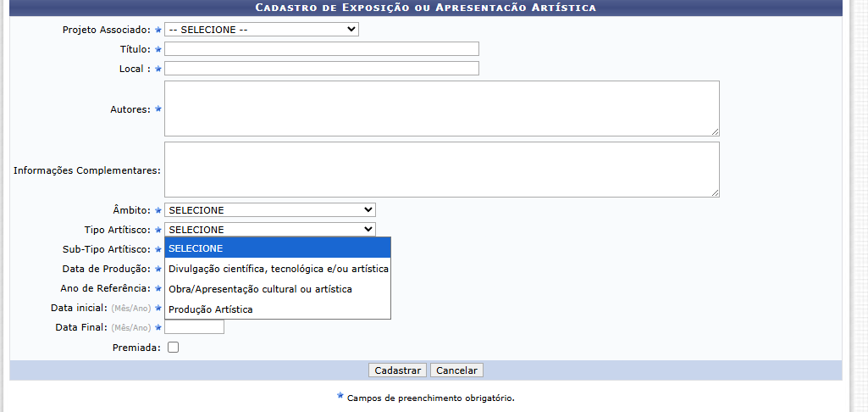Click the Informações Complementares text area
This screenshot has width=868, height=412.
click(x=442, y=170)
